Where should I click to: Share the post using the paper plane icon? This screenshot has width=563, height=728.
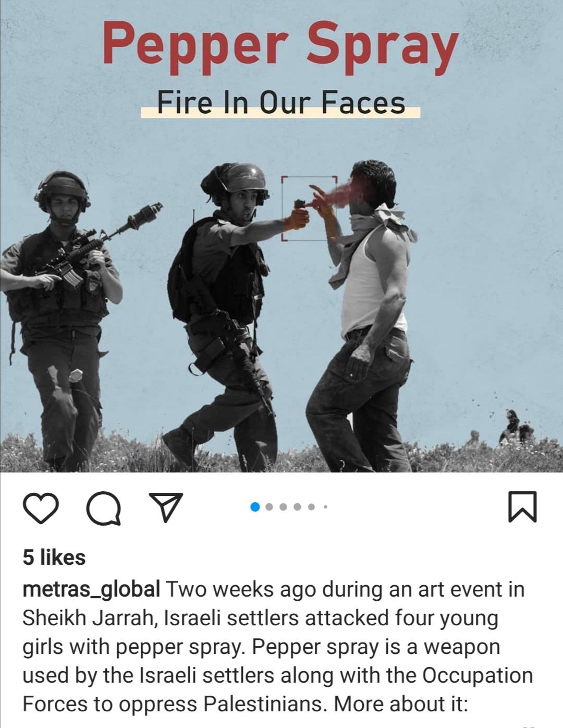166,507
